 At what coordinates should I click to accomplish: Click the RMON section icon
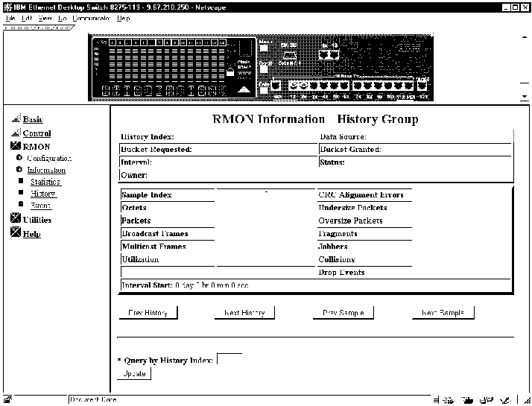(x=16, y=147)
